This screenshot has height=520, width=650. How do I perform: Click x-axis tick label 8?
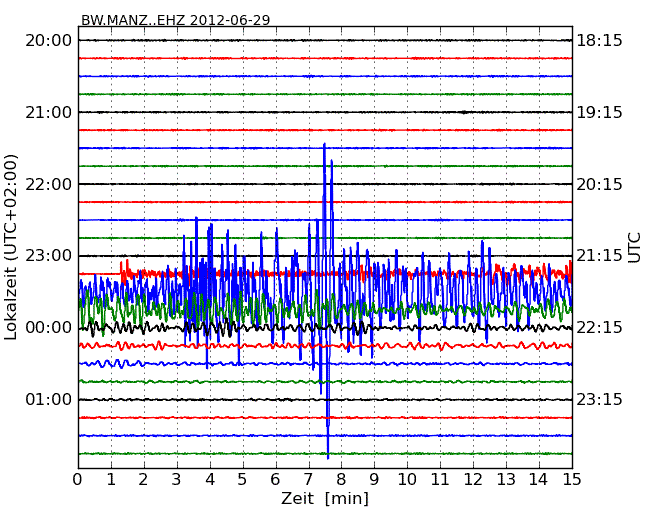(x=341, y=479)
